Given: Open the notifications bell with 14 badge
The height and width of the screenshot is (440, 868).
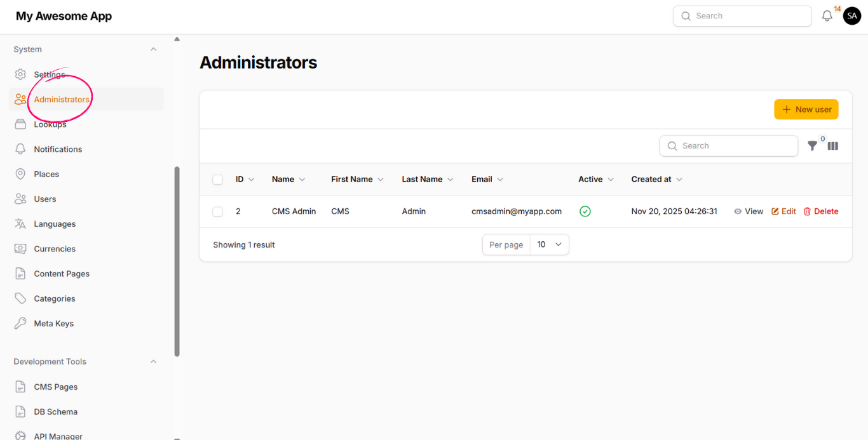Looking at the screenshot, I should click(827, 15).
